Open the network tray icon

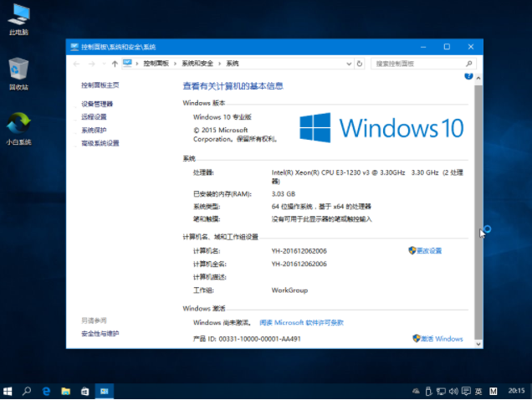point(441,392)
